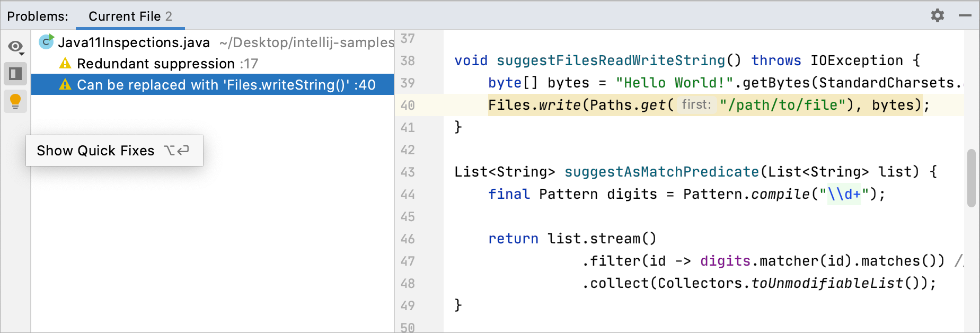Open the eye view options dropdown
Viewport: 980px width, 333px height.
pyautogui.click(x=16, y=47)
